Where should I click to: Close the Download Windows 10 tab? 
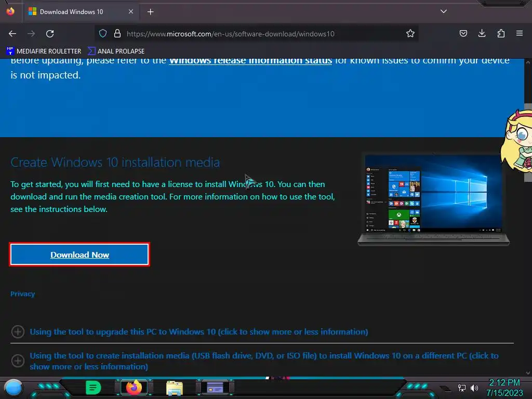(x=131, y=11)
